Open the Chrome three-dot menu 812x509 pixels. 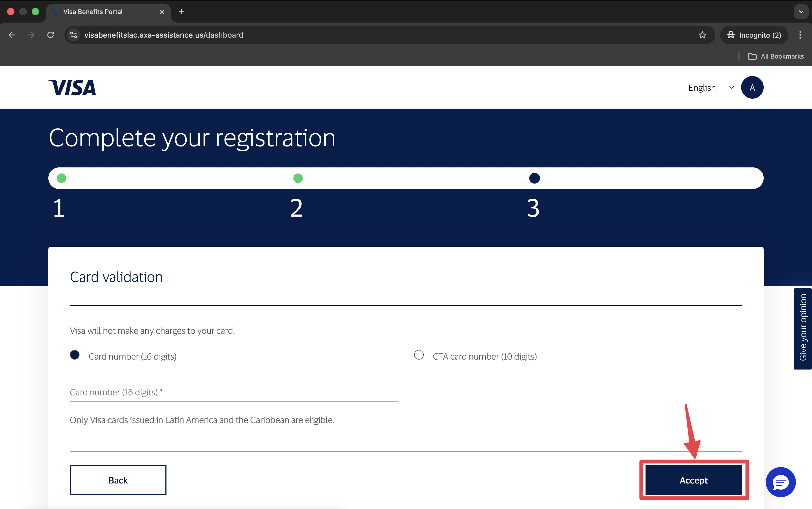[800, 35]
